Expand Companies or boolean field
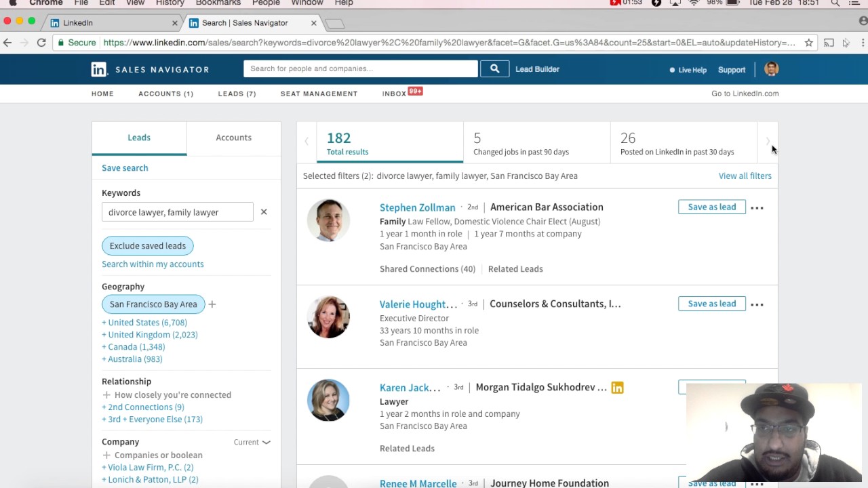The height and width of the screenshot is (488, 868). point(153,455)
